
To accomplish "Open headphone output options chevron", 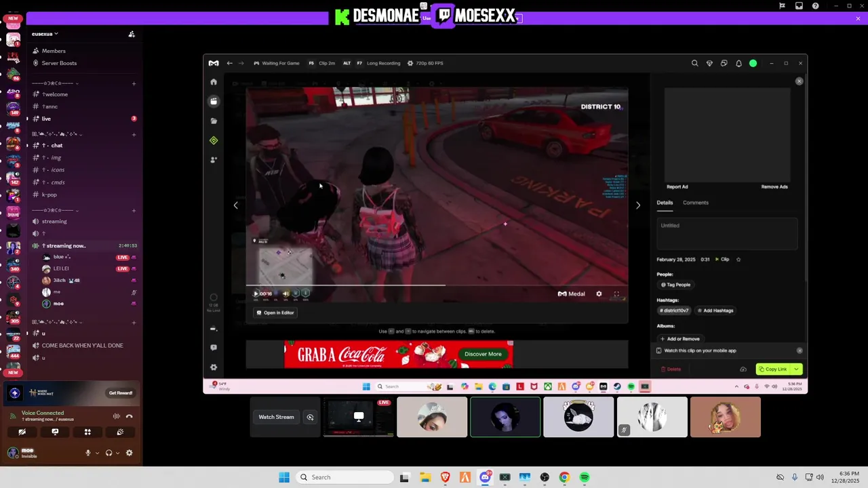I will 118,453.
